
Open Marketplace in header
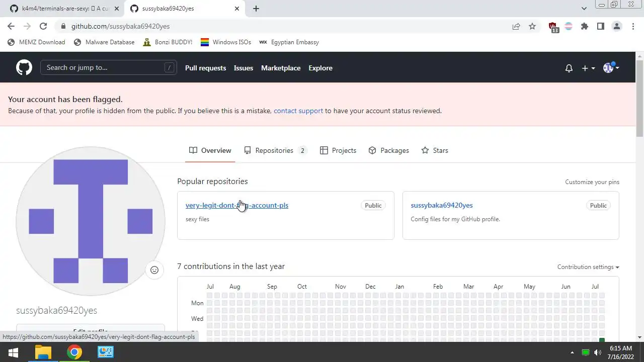(x=281, y=68)
